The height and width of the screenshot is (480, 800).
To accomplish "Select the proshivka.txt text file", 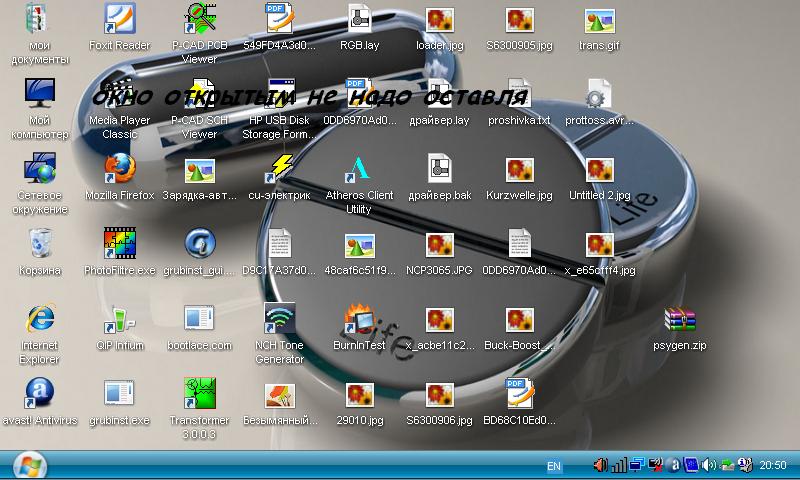I will tap(519, 95).
